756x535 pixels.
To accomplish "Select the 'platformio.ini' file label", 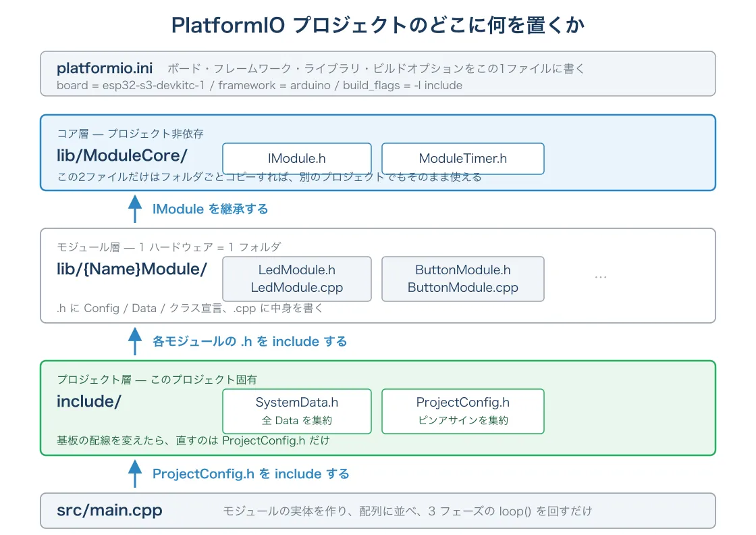I will 105,68.
